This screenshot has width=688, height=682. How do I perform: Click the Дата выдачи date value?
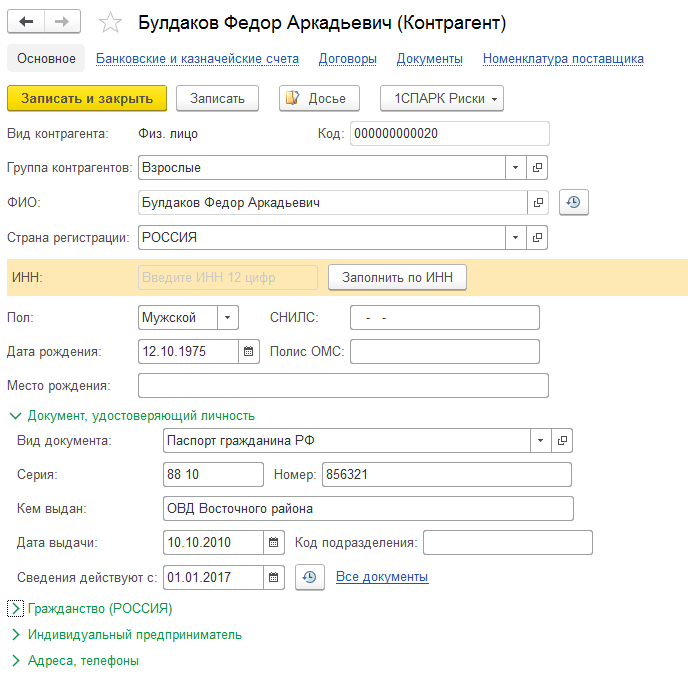tap(214, 542)
